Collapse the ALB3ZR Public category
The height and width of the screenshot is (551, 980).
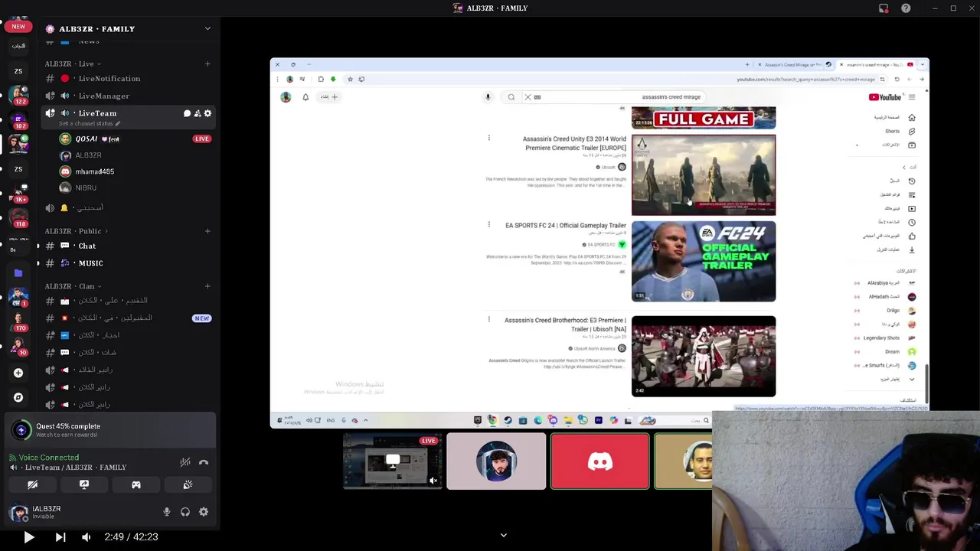click(77, 231)
